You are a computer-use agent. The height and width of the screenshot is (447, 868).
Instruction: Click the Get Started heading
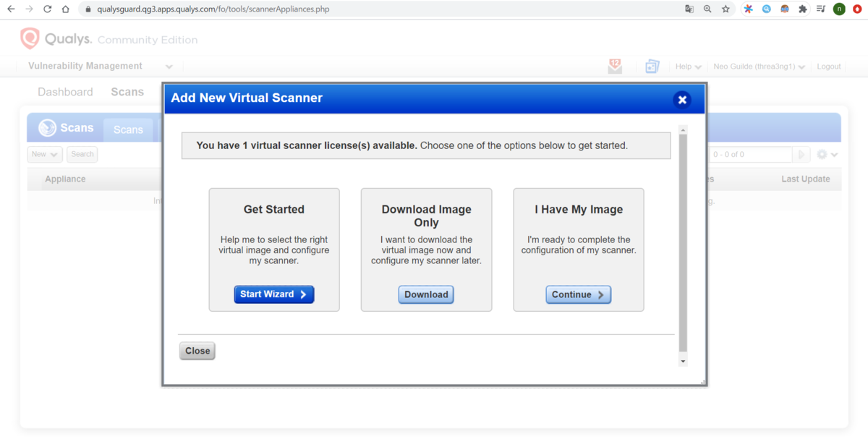pyautogui.click(x=274, y=210)
